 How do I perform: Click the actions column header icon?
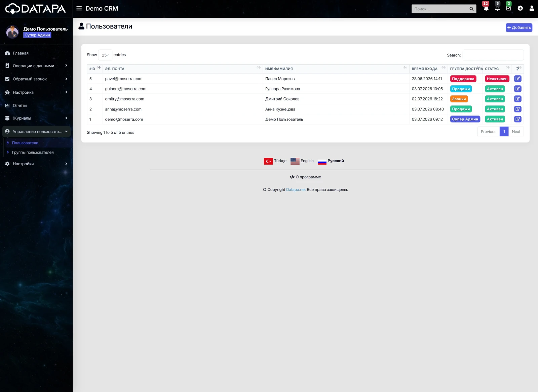518,69
